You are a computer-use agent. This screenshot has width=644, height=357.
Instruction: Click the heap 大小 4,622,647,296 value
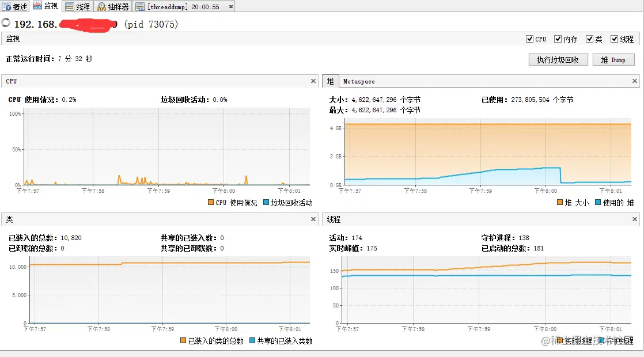[374, 100]
